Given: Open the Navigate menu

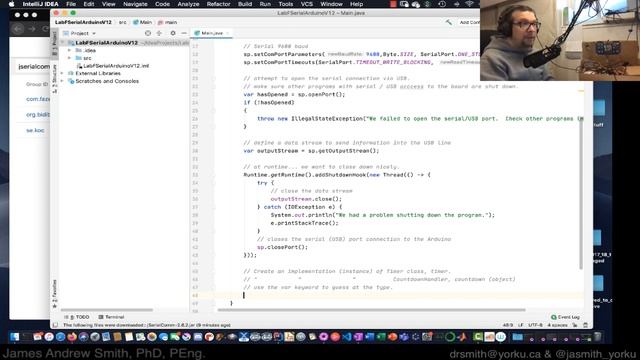Looking at the screenshot, I should click(x=135, y=4).
